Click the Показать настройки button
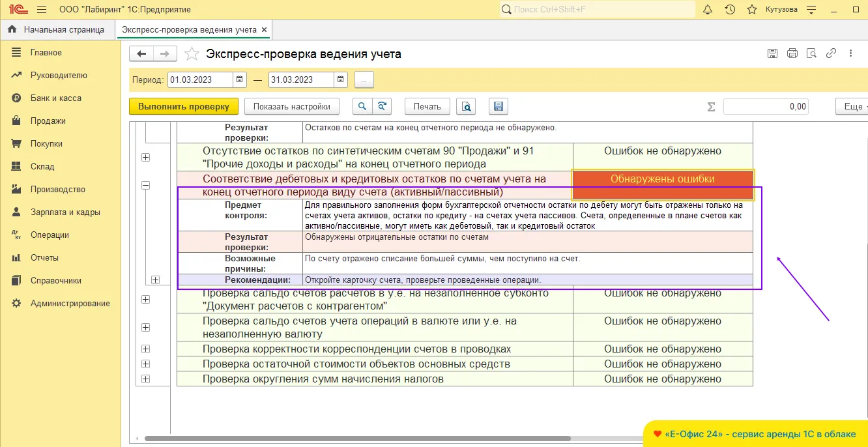The width and height of the screenshot is (868, 447). (x=291, y=107)
